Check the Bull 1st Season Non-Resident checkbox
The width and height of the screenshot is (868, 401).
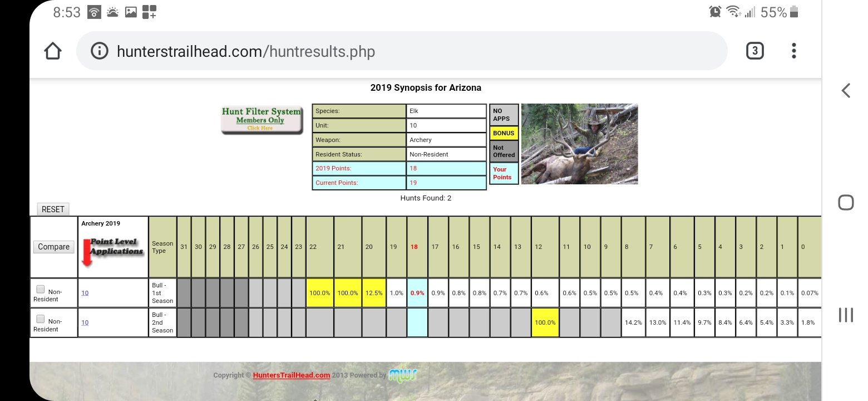click(x=40, y=289)
